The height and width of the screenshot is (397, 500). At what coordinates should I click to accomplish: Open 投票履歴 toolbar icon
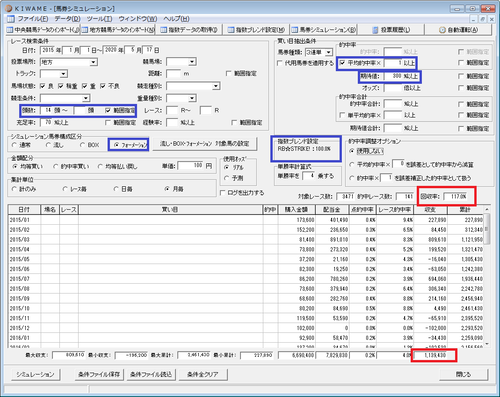[x=391, y=30]
